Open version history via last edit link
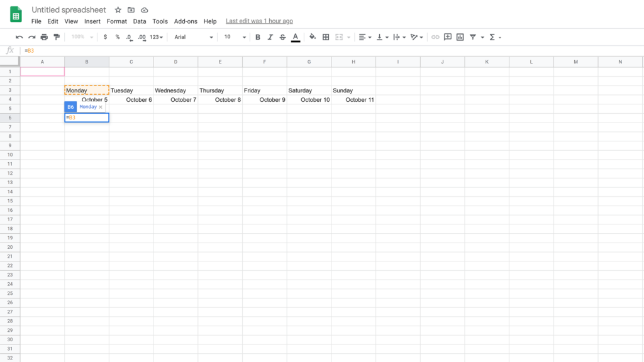The width and height of the screenshot is (644, 362). [x=259, y=21]
